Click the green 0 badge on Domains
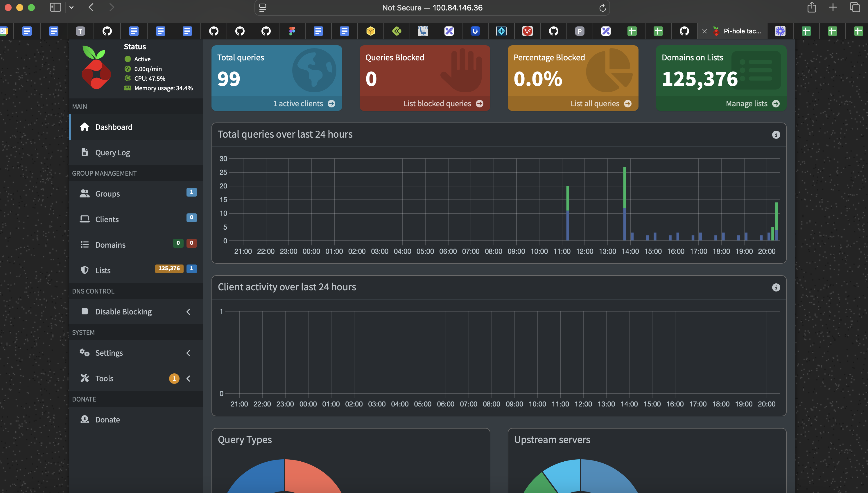The image size is (868, 493). point(178,243)
